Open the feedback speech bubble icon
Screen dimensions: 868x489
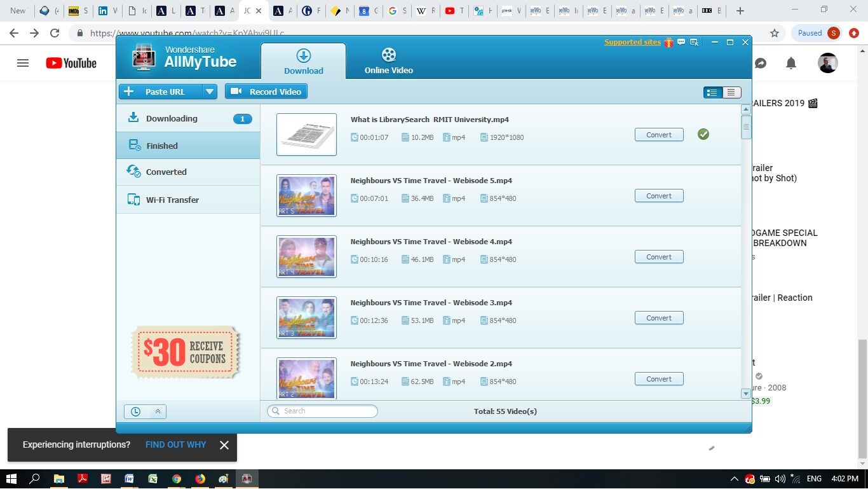tap(681, 43)
